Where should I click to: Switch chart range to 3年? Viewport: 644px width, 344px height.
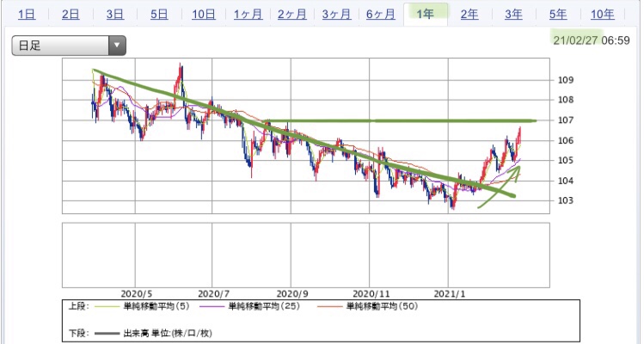click(514, 15)
